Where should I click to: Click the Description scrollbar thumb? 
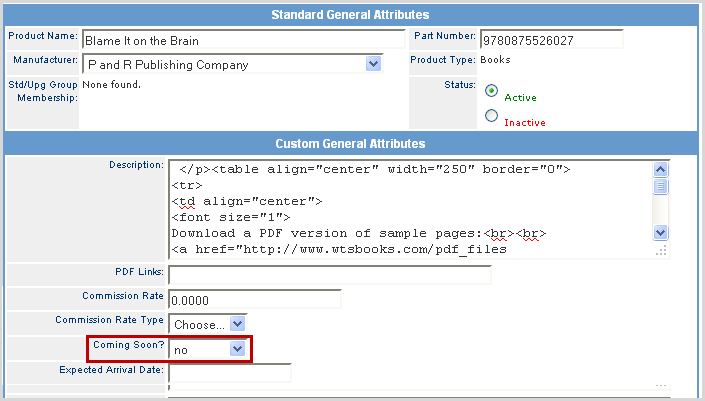click(x=660, y=186)
